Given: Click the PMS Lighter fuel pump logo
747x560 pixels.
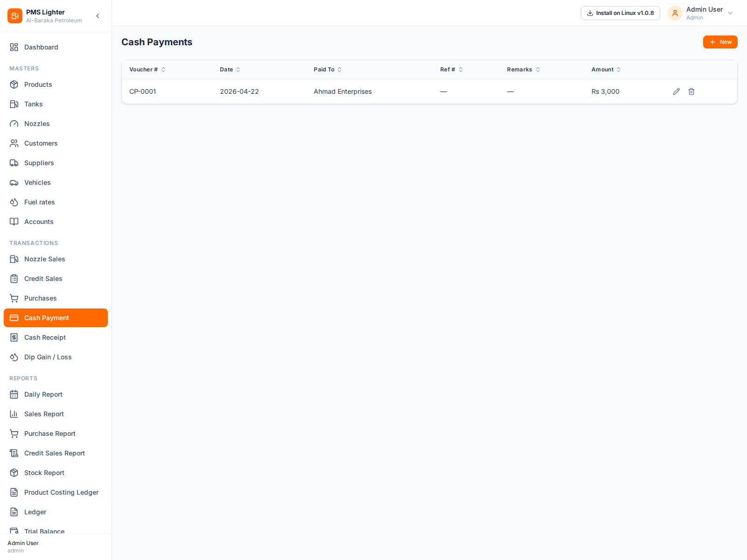Looking at the screenshot, I should click(15, 16).
